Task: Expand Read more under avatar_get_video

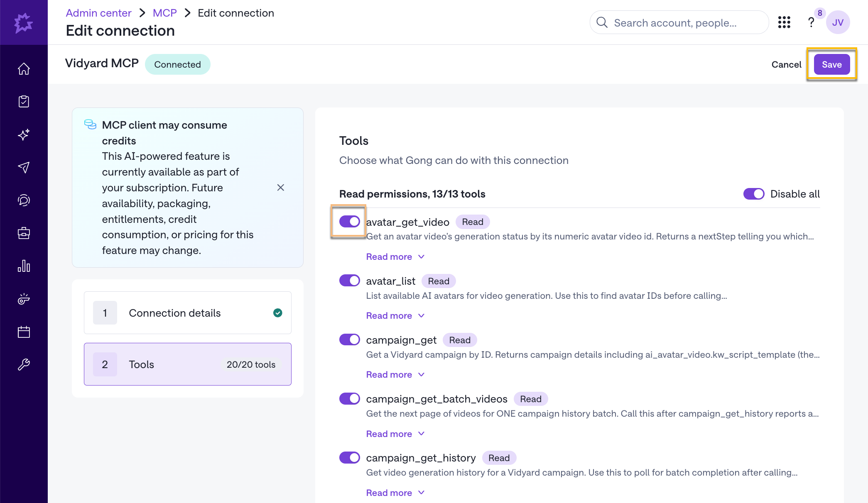Action: click(395, 256)
